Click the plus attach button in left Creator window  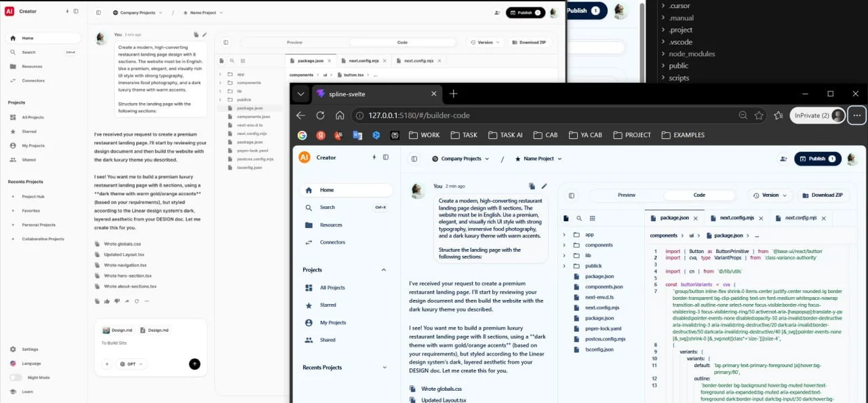[106, 364]
